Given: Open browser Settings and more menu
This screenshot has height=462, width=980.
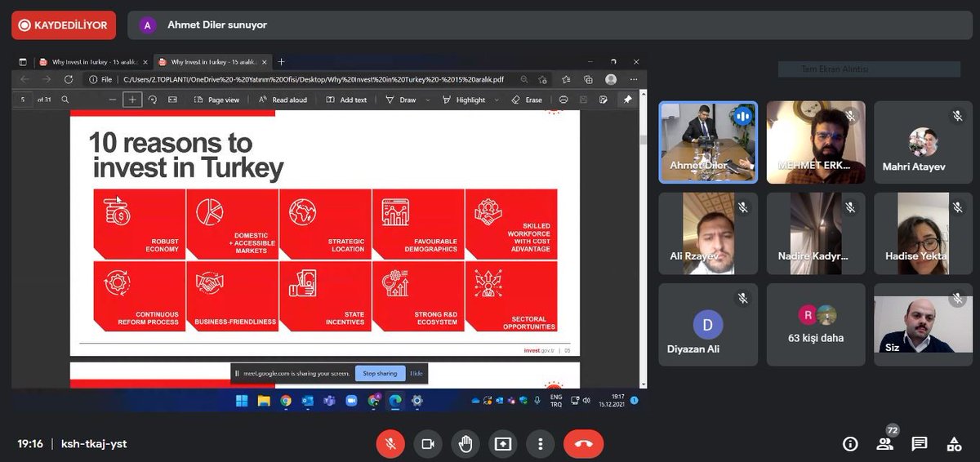Looking at the screenshot, I should coord(634,80).
